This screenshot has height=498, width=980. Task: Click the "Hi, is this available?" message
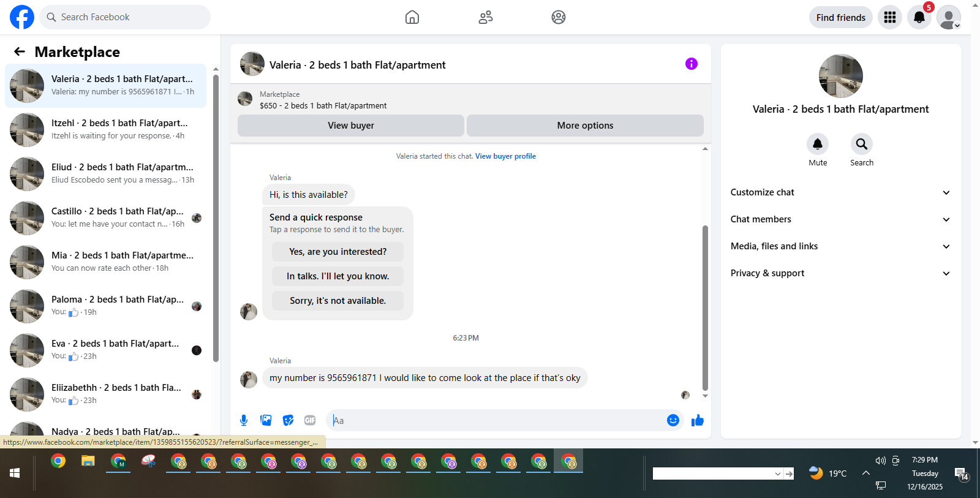point(309,195)
